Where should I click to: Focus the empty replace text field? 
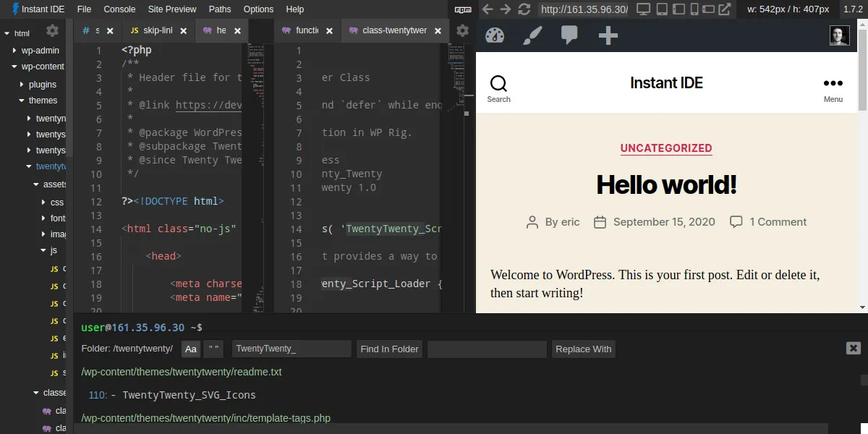pos(487,349)
